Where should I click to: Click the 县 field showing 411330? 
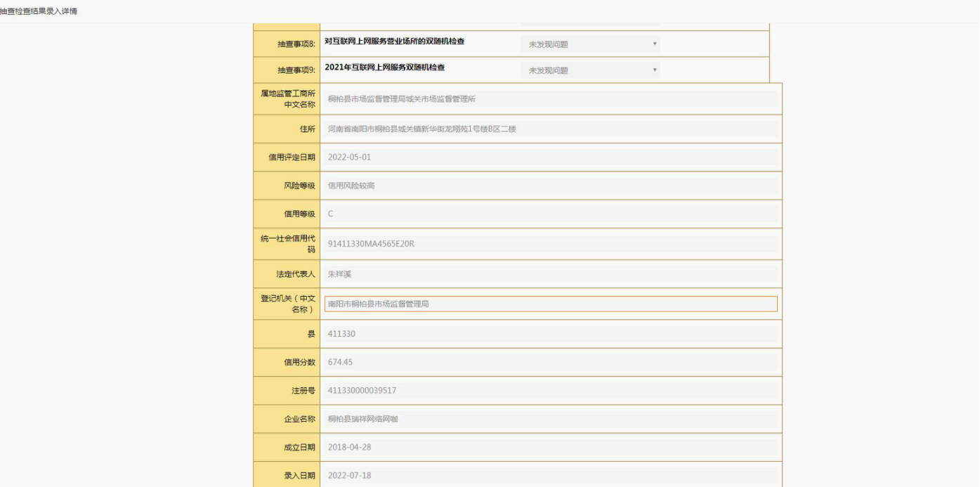pyautogui.click(x=551, y=334)
